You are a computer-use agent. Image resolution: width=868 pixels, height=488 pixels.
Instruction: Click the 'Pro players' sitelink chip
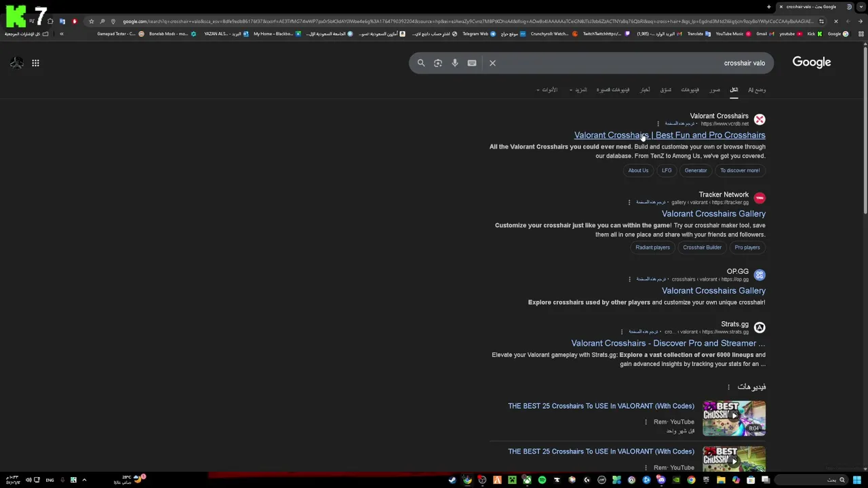click(x=747, y=247)
